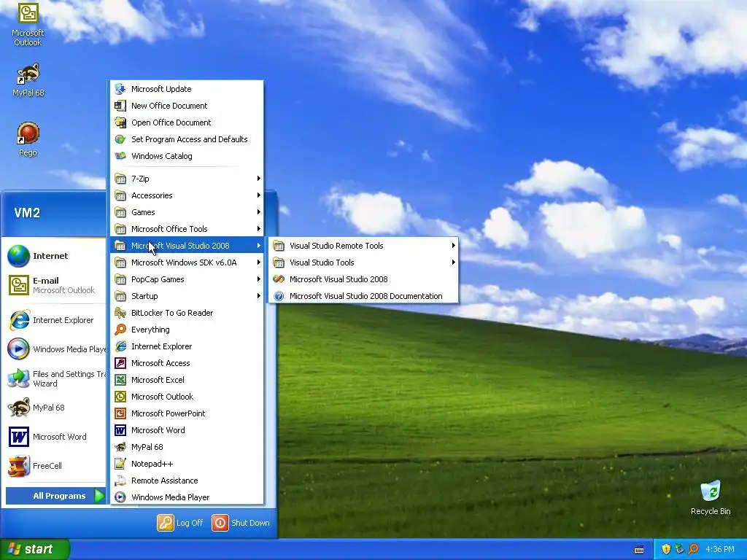Expand the Accessories submenu arrow
Screen dimensions: 747x560
[259, 195]
